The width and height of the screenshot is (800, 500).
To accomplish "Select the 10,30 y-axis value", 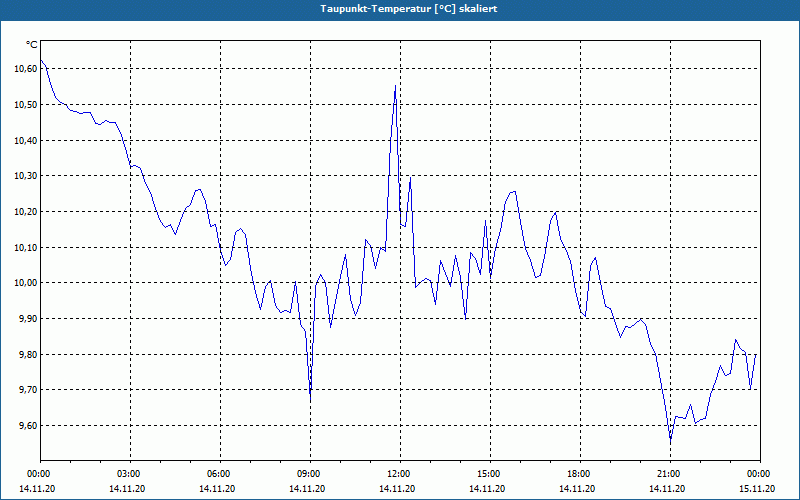I will tap(26, 176).
